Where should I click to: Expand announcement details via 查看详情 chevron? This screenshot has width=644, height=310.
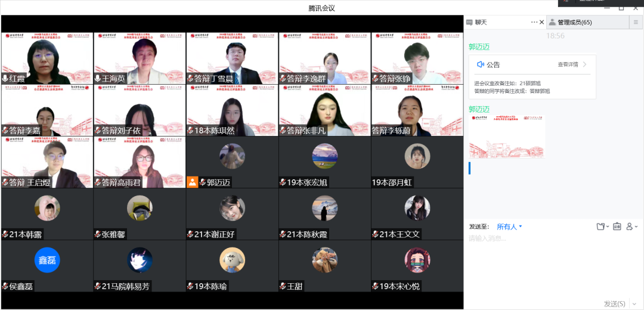(x=585, y=64)
